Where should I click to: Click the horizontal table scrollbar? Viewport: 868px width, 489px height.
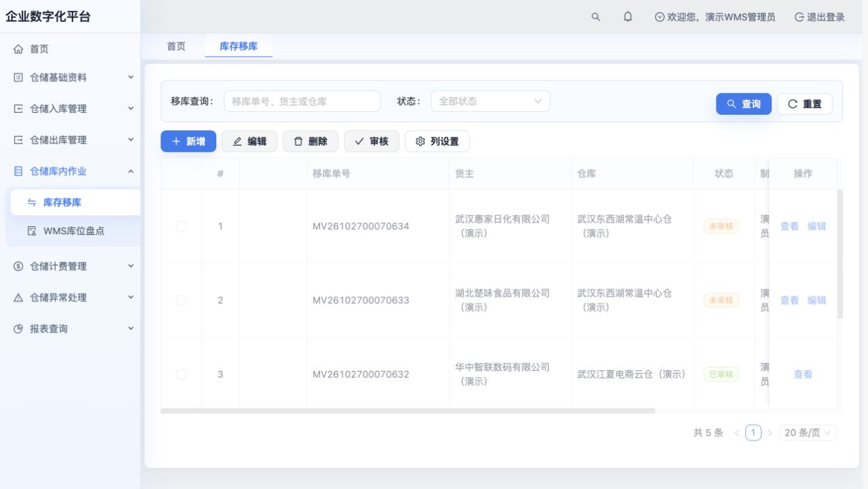[408, 411]
